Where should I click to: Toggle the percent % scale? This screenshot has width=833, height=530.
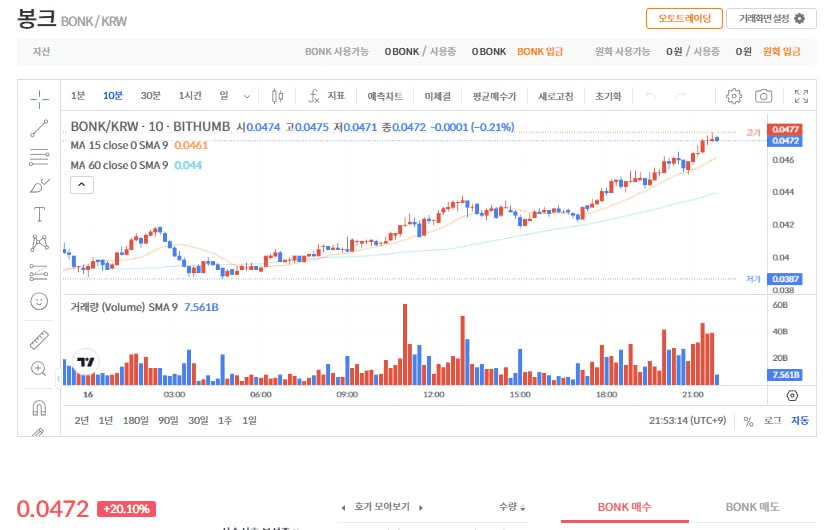point(749,421)
